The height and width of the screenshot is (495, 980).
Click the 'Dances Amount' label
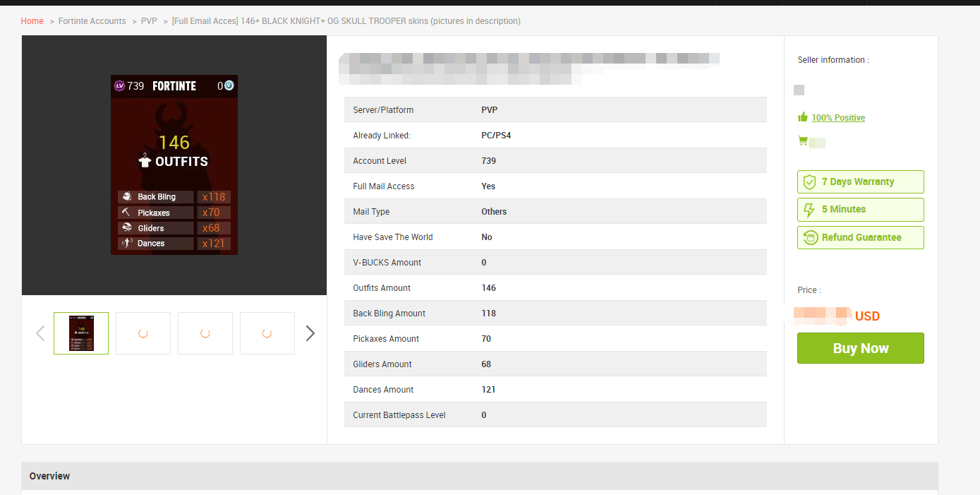[x=383, y=390]
